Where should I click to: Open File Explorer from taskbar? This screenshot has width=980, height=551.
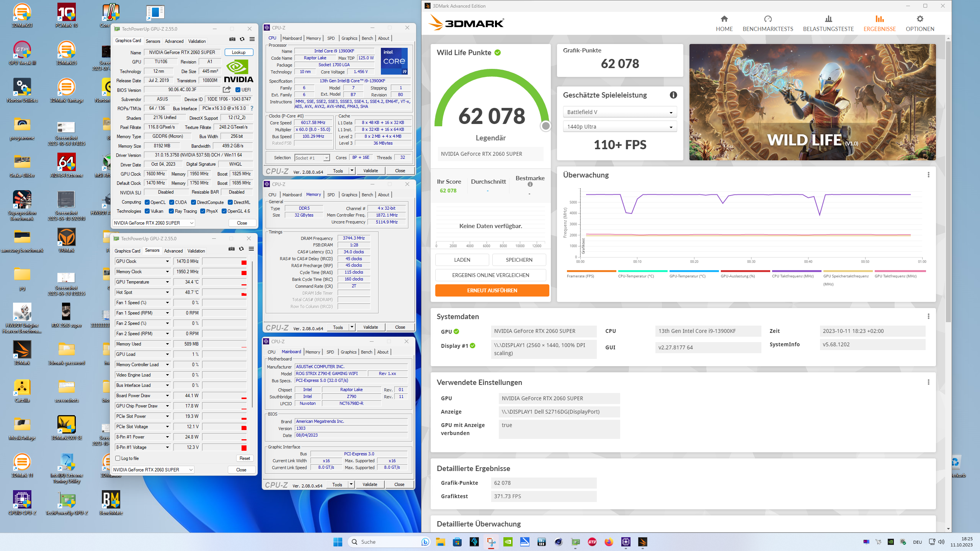coord(440,542)
